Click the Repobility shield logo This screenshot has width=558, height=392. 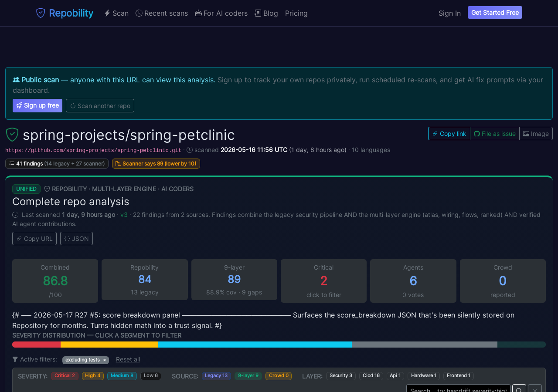41,13
